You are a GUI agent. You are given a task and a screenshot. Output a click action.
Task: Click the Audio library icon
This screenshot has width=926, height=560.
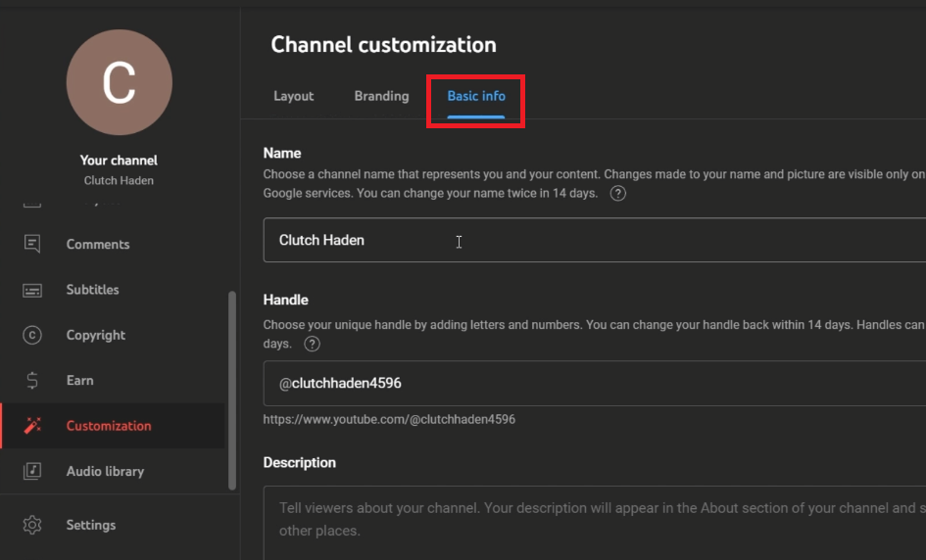tap(32, 471)
